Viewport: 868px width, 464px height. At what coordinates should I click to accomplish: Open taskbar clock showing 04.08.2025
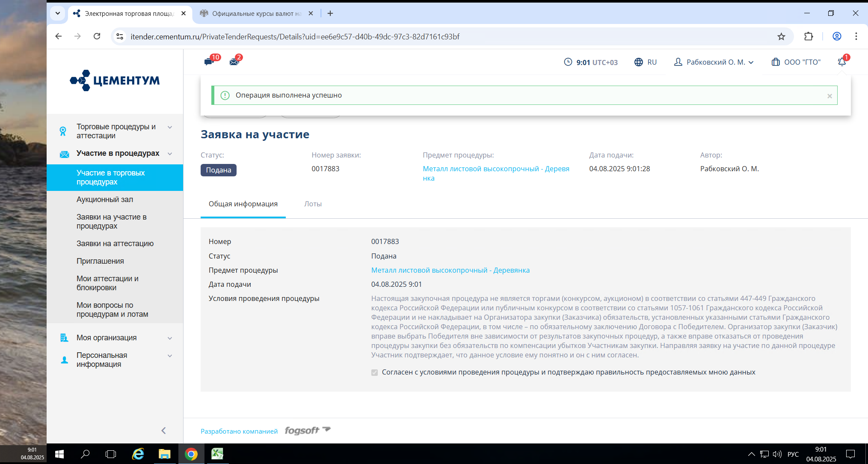[x=821, y=454]
